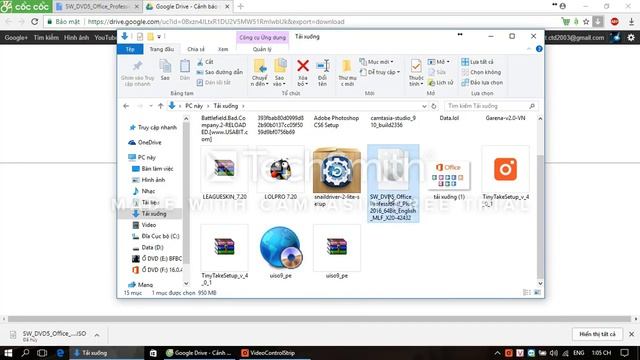The height and width of the screenshot is (360, 640).
Task: Open the Tệp file tab
Action: point(130,49)
